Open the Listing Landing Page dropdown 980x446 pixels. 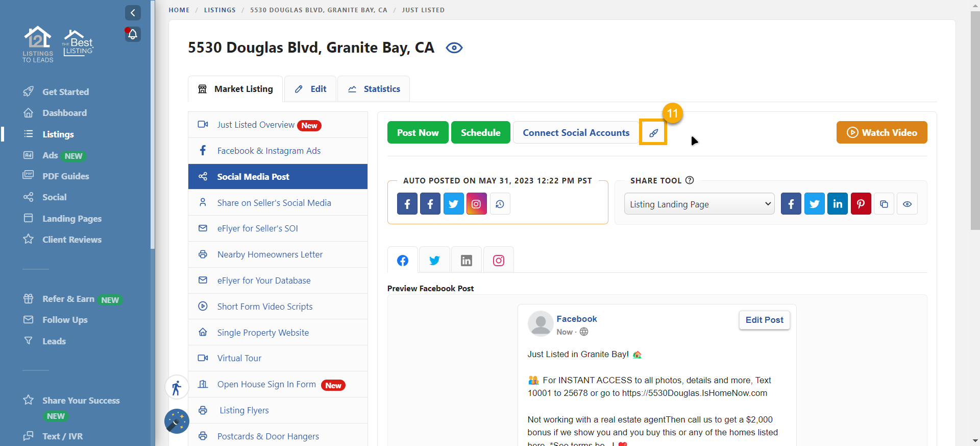click(x=699, y=204)
